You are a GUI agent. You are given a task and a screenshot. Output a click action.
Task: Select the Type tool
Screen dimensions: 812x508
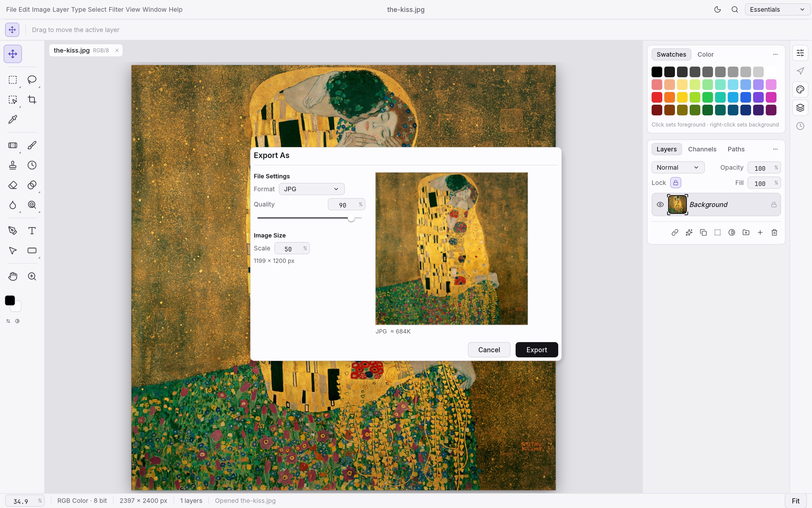pyautogui.click(x=32, y=231)
